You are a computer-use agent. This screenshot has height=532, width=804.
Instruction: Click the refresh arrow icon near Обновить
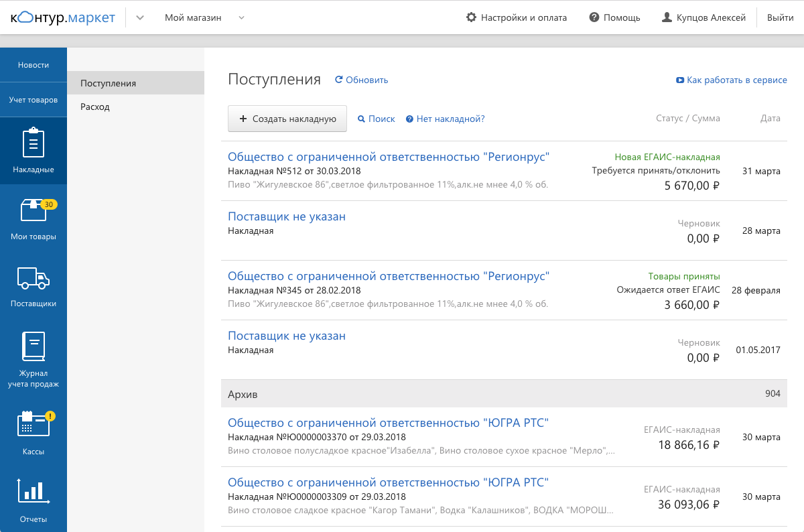click(339, 80)
